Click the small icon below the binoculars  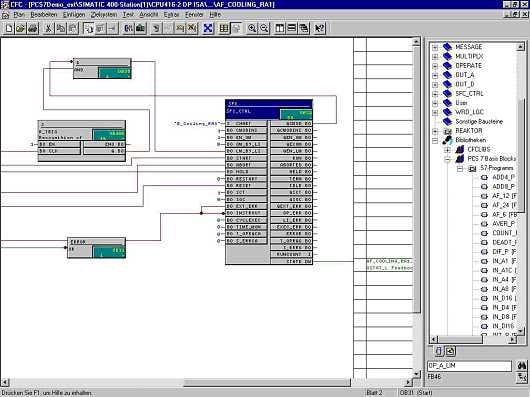(x=522, y=377)
